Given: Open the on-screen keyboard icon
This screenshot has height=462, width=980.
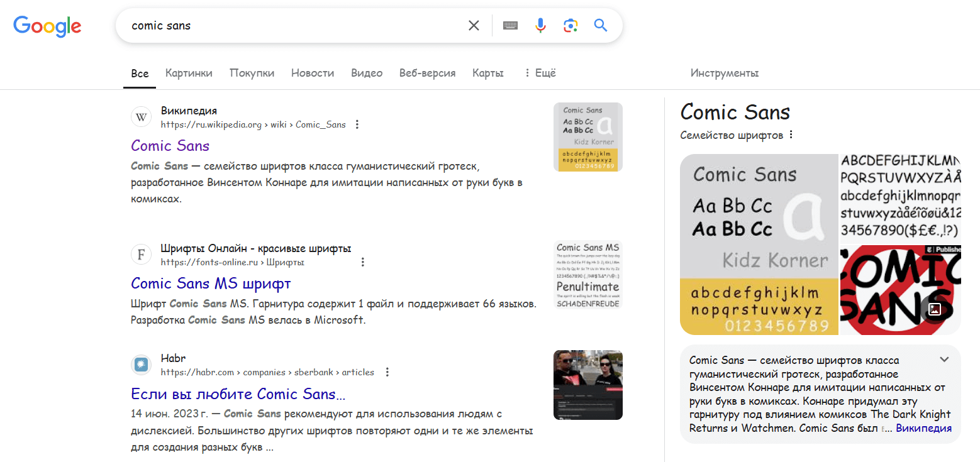Looking at the screenshot, I should pyautogui.click(x=510, y=26).
